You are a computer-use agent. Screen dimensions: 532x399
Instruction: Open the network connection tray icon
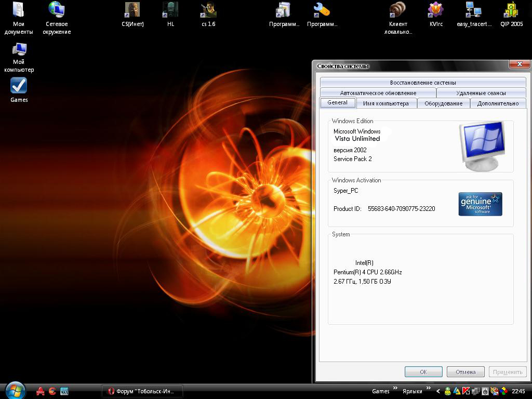(x=476, y=391)
